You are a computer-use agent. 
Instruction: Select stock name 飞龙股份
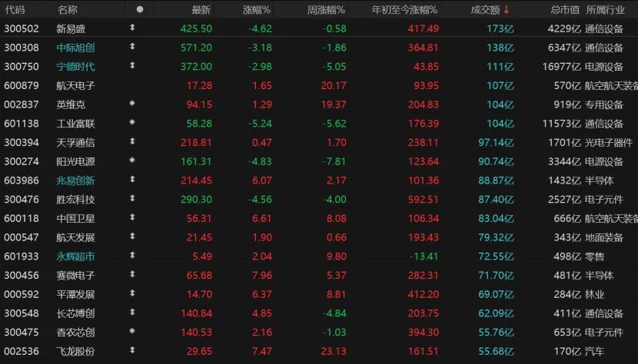tap(75, 352)
